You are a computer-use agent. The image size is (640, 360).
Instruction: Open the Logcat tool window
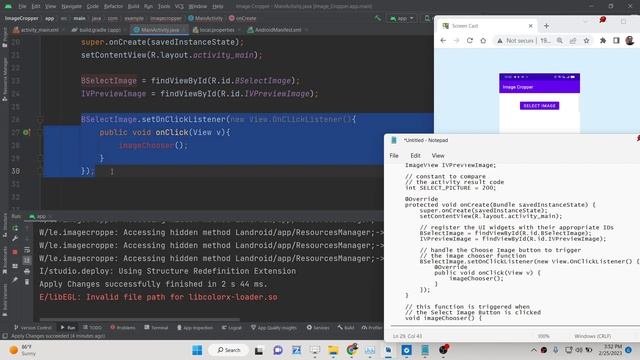click(x=232, y=328)
